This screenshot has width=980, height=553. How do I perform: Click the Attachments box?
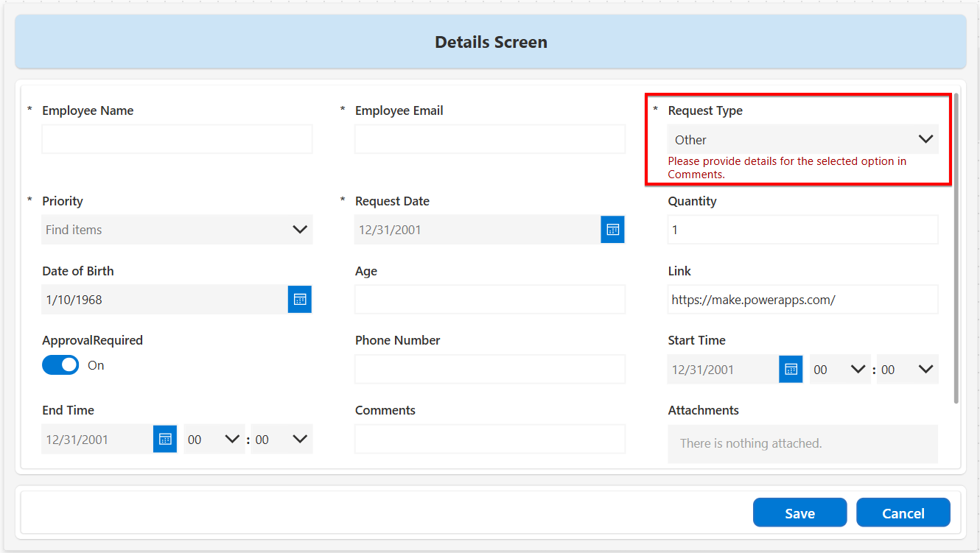coord(802,443)
